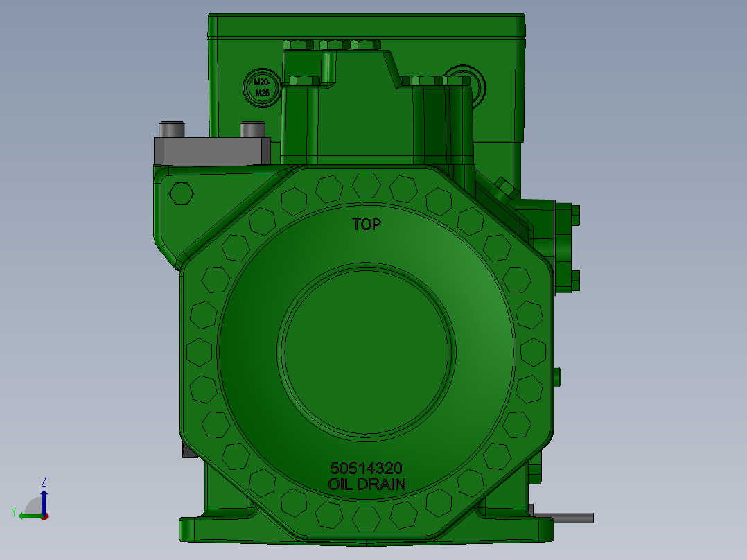The image size is (747, 560).
Task: Select the gray mounting plate on top-left
Action: 213,152
